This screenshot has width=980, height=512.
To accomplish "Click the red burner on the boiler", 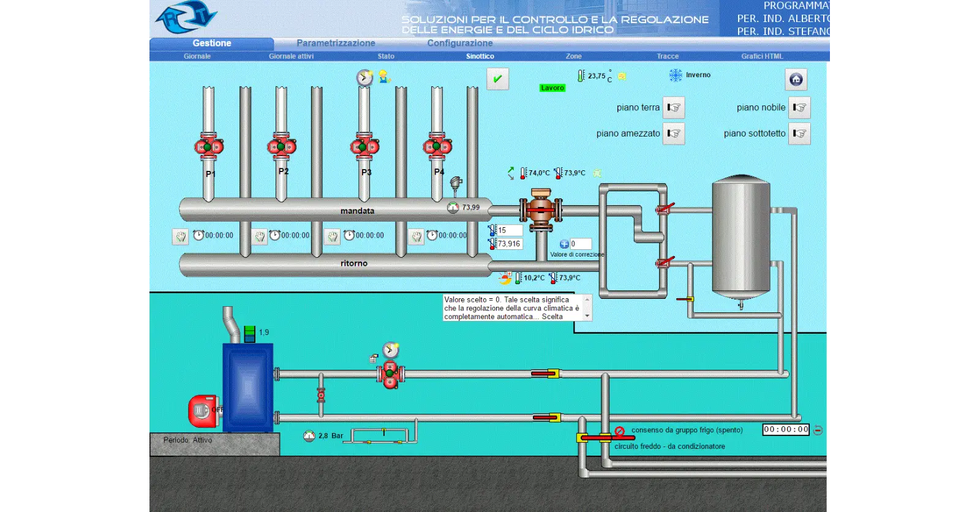I will (202, 410).
